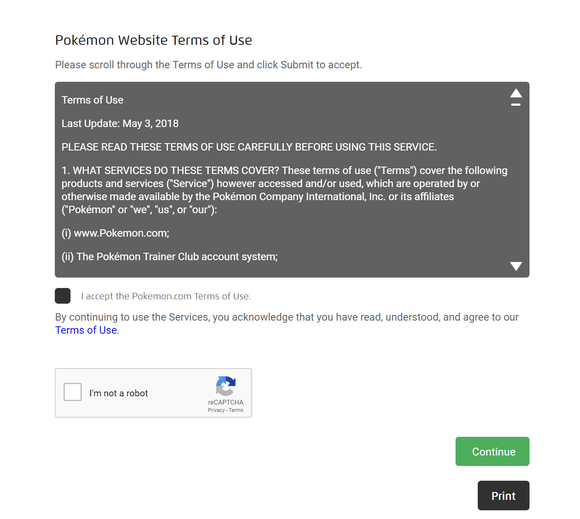
Task: Click the Pokémon Trainer Club account system line
Action: (x=169, y=257)
